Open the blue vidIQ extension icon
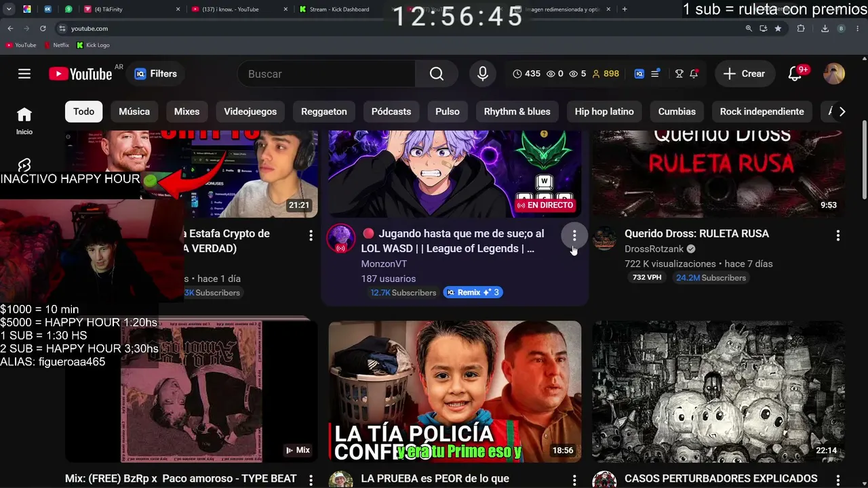Image resolution: width=868 pixels, height=488 pixels. click(x=639, y=74)
